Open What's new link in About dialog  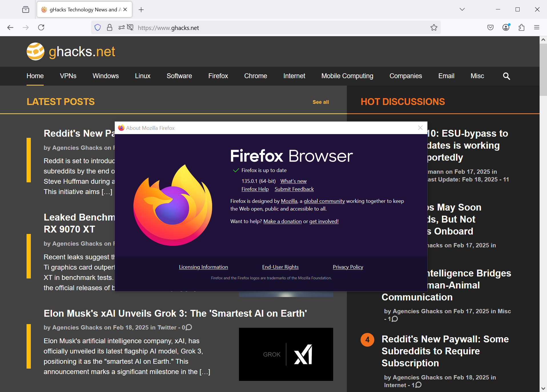click(293, 181)
